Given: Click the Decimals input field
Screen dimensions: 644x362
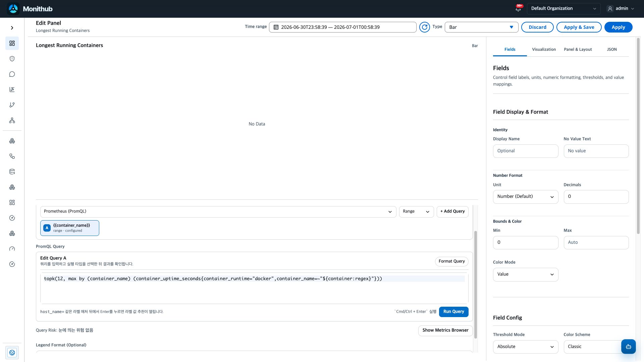Looking at the screenshot, I should point(596,197).
